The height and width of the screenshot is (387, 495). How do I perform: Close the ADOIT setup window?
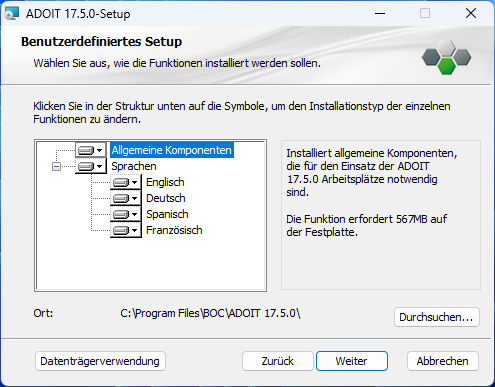[x=471, y=13]
